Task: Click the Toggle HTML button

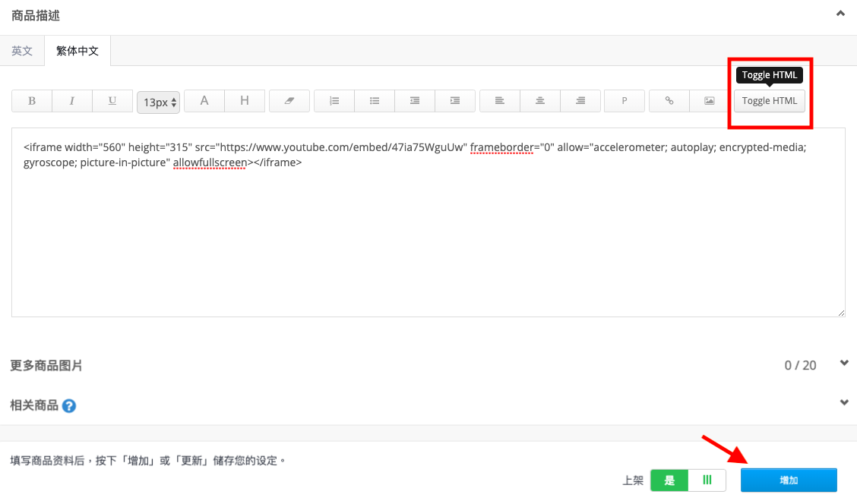Action: pos(770,101)
